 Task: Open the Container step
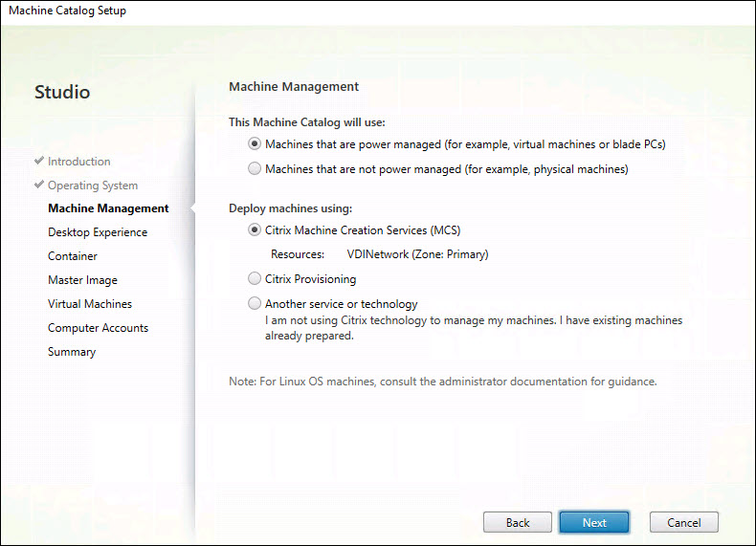[x=73, y=256]
